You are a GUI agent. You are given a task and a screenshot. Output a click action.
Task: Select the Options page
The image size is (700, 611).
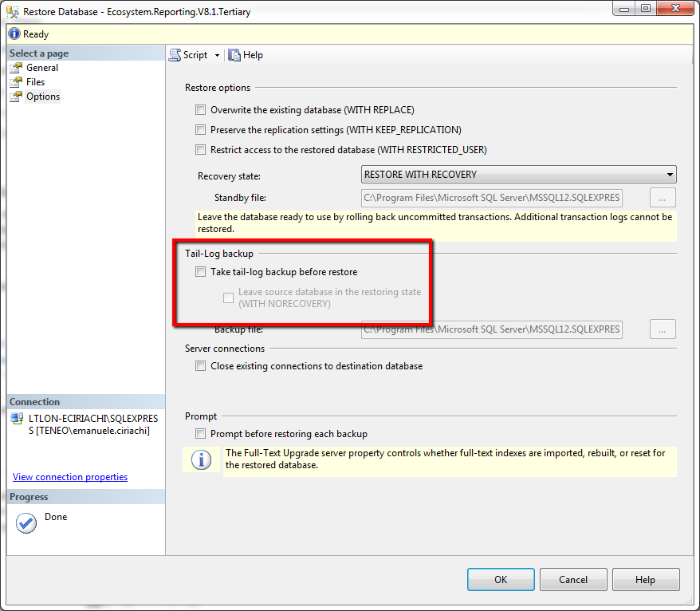43,97
